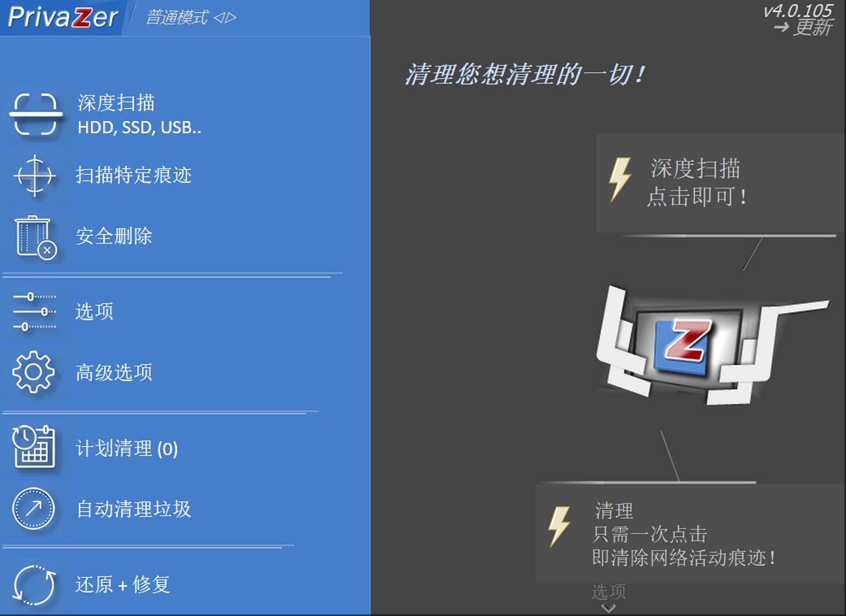The width and height of the screenshot is (846, 616).
Task: Click the sliders options icon
Action: 35,312
